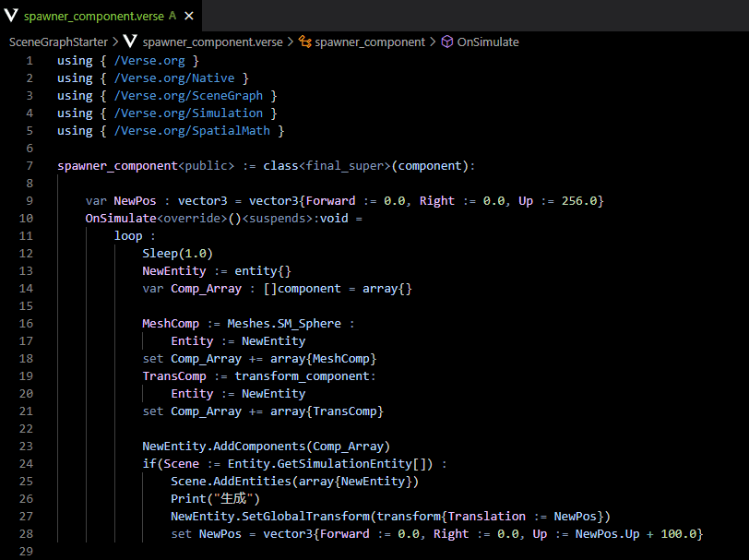Expand the chevron after spawner_component.verse breadcrumb
The image size is (749, 560).
pos(291,42)
